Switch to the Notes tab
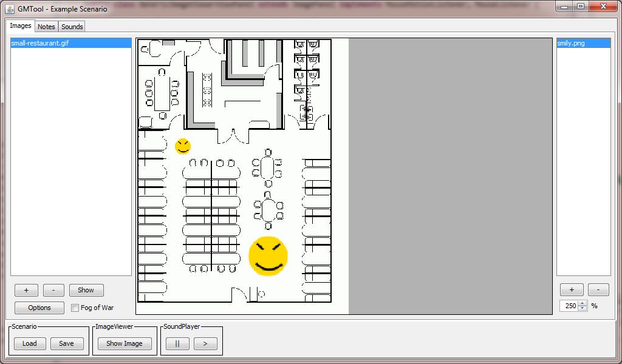The image size is (622, 364). click(x=46, y=27)
